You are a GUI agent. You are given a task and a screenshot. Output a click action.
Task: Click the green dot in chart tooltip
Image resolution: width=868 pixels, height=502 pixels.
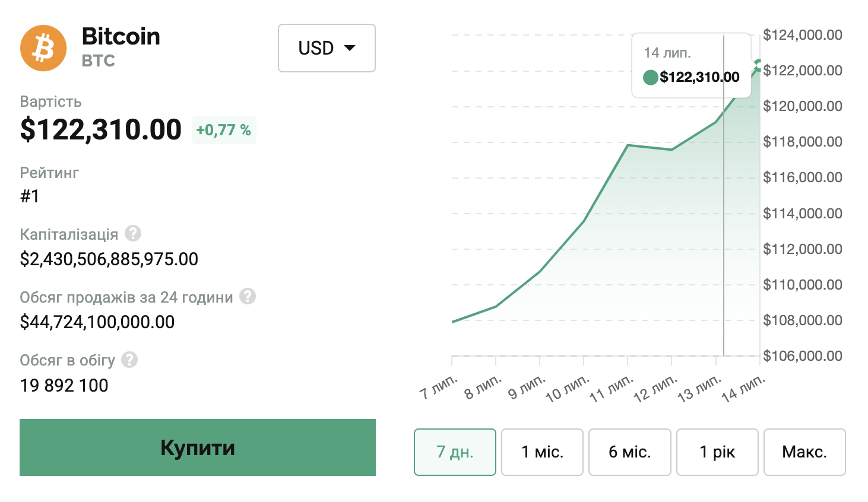point(651,77)
